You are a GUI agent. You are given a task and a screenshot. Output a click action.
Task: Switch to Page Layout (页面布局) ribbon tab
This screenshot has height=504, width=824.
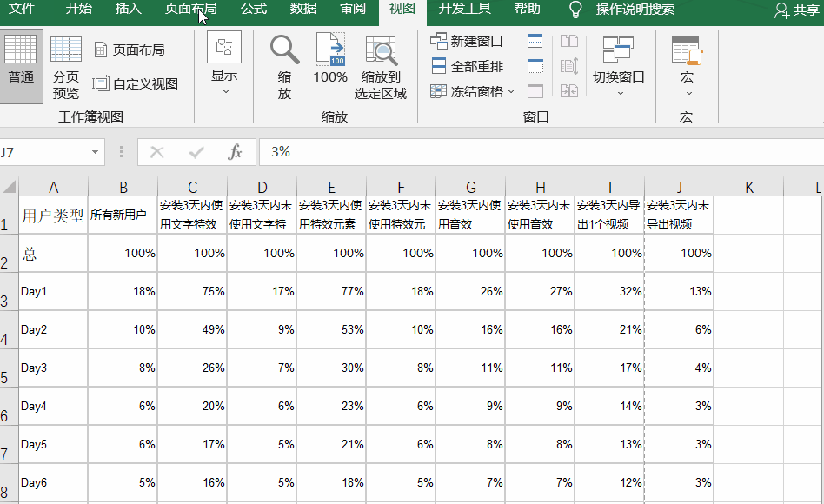(190, 9)
